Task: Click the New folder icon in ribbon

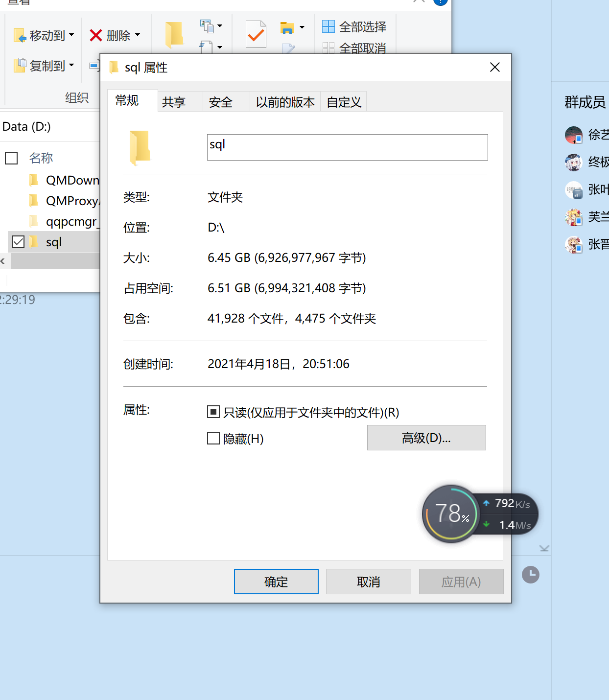Action: click(x=174, y=34)
